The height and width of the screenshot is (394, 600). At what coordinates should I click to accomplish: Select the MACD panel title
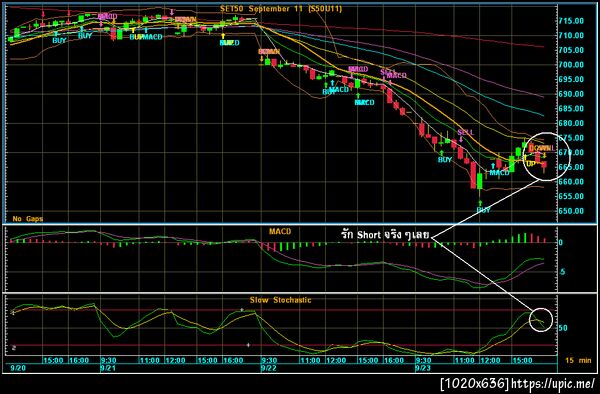280,231
